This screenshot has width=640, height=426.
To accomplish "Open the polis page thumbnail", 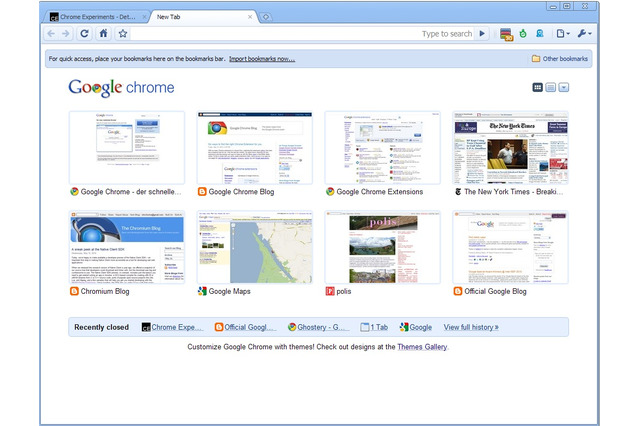I will [x=382, y=247].
